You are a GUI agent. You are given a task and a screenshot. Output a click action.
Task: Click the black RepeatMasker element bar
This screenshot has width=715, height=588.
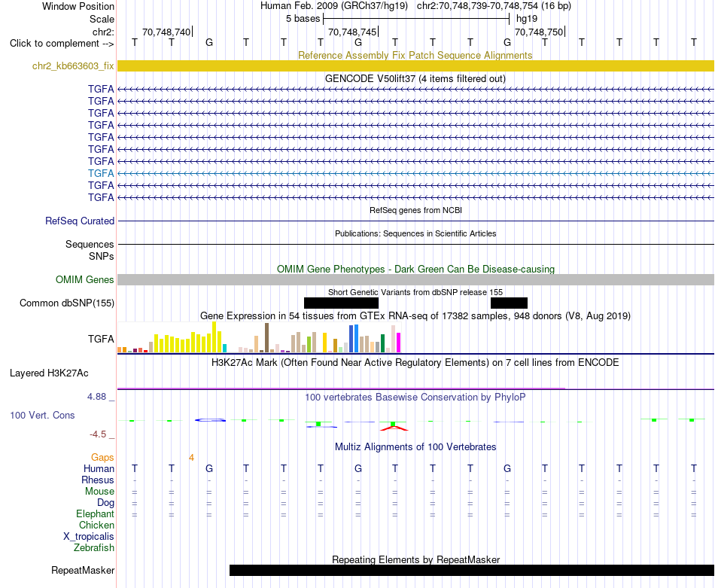471,570
